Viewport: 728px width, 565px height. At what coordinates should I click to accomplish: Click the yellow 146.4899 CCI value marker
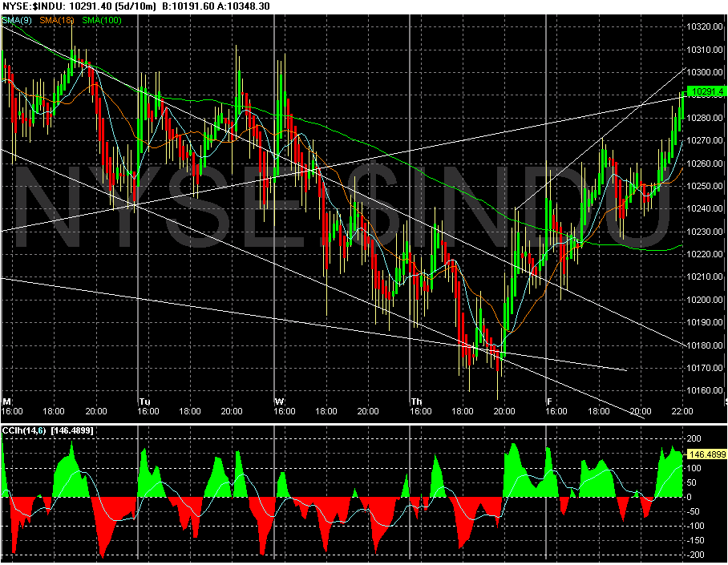(706, 454)
